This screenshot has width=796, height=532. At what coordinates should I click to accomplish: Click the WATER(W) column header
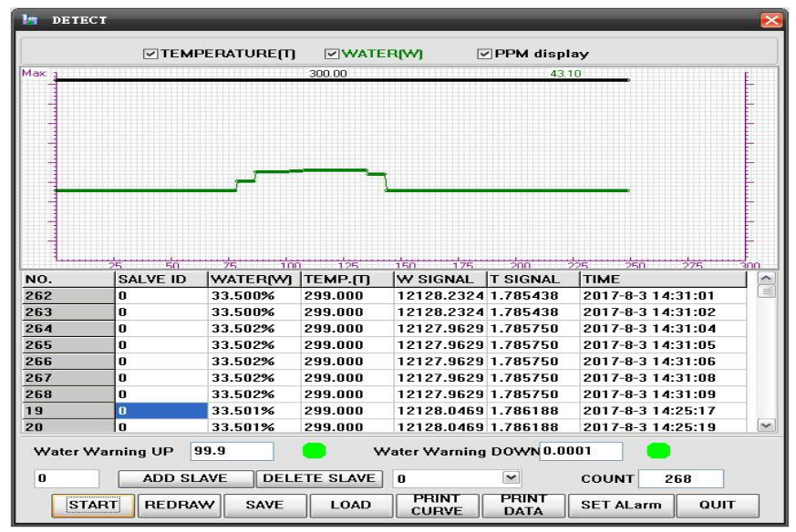pyautogui.click(x=253, y=280)
